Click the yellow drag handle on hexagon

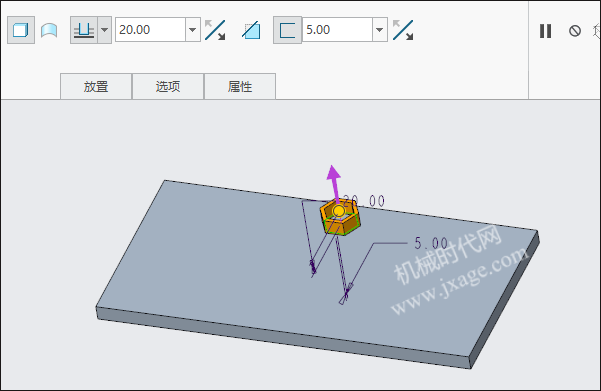(338, 211)
